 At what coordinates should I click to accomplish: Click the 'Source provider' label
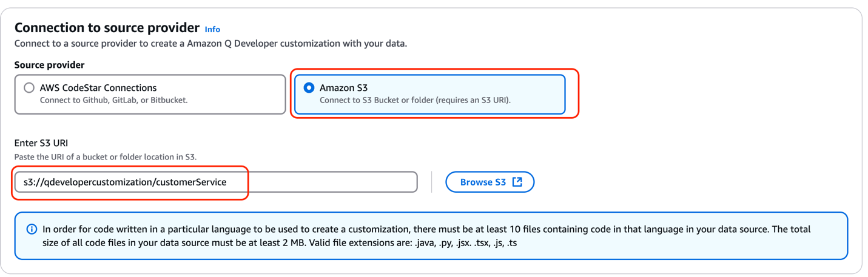pyautogui.click(x=49, y=65)
